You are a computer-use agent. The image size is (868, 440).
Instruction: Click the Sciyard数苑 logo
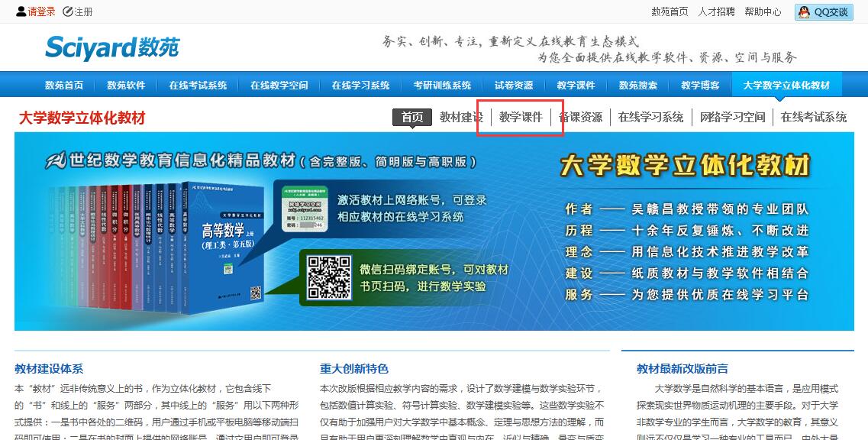pos(112,47)
